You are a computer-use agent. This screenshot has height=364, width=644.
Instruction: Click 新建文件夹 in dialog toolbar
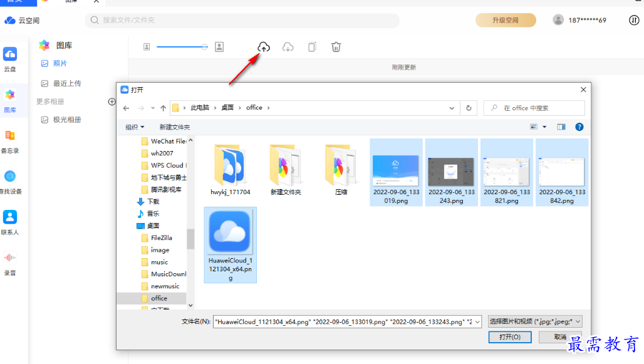pos(175,127)
